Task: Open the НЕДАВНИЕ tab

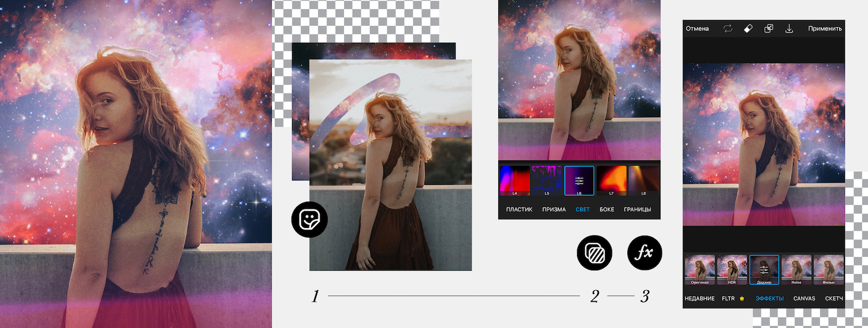Action: tap(700, 298)
